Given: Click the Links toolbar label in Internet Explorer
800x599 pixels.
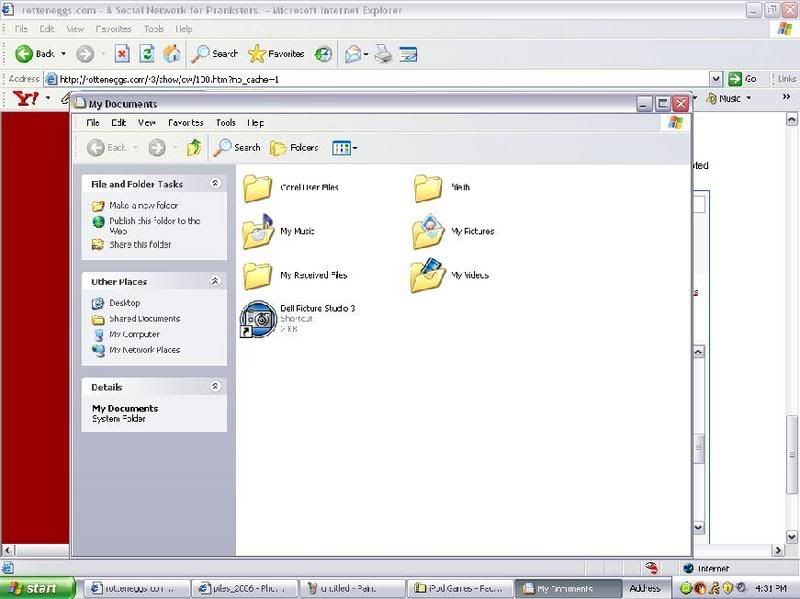Looking at the screenshot, I should (x=787, y=79).
